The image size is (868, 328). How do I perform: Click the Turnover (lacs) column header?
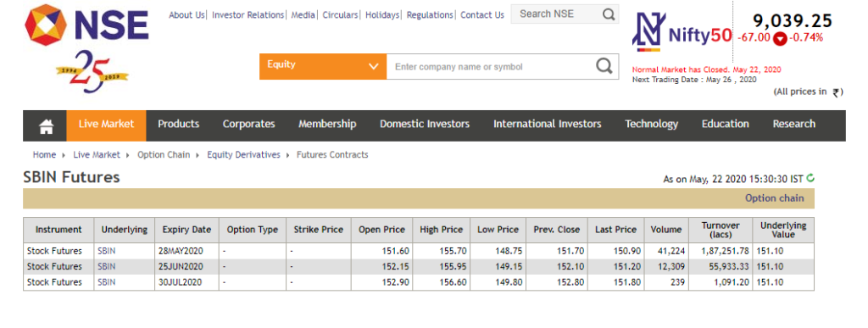pos(721,230)
